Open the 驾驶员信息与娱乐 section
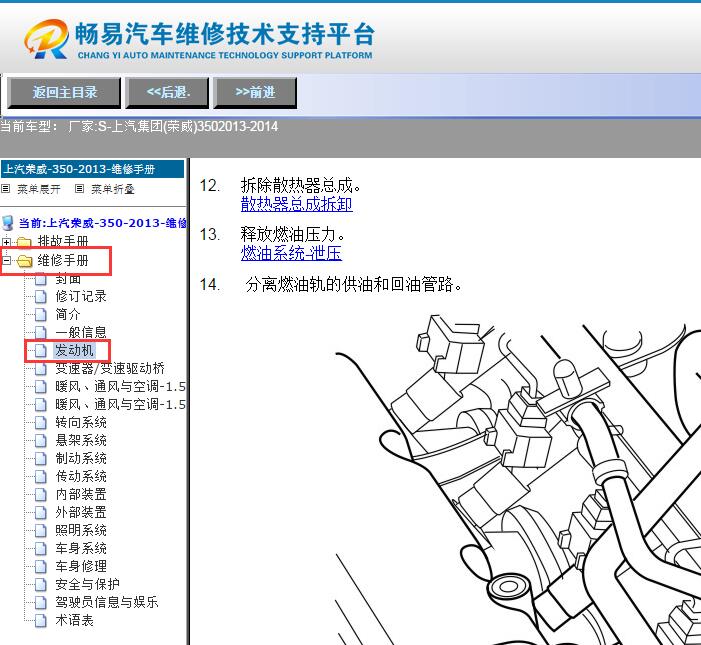 [107, 602]
